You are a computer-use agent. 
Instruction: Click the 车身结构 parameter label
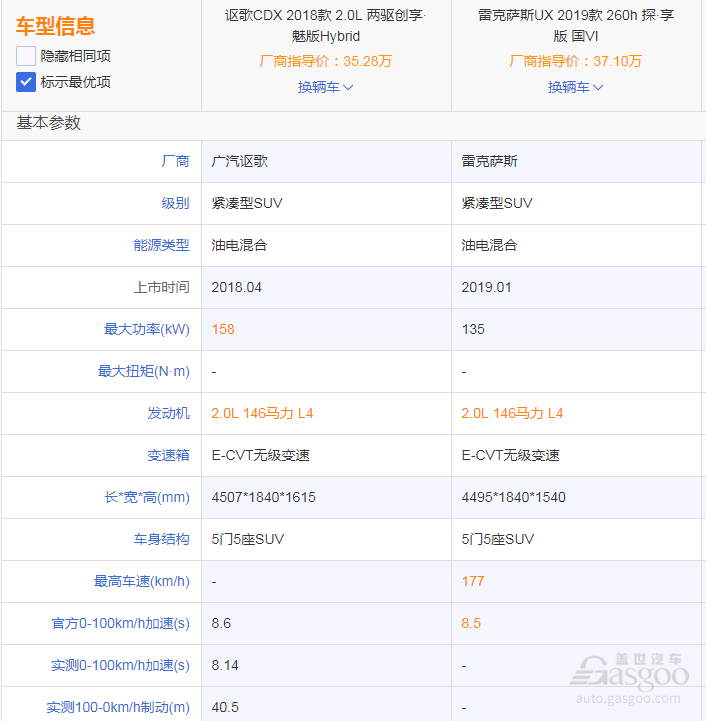click(x=161, y=539)
